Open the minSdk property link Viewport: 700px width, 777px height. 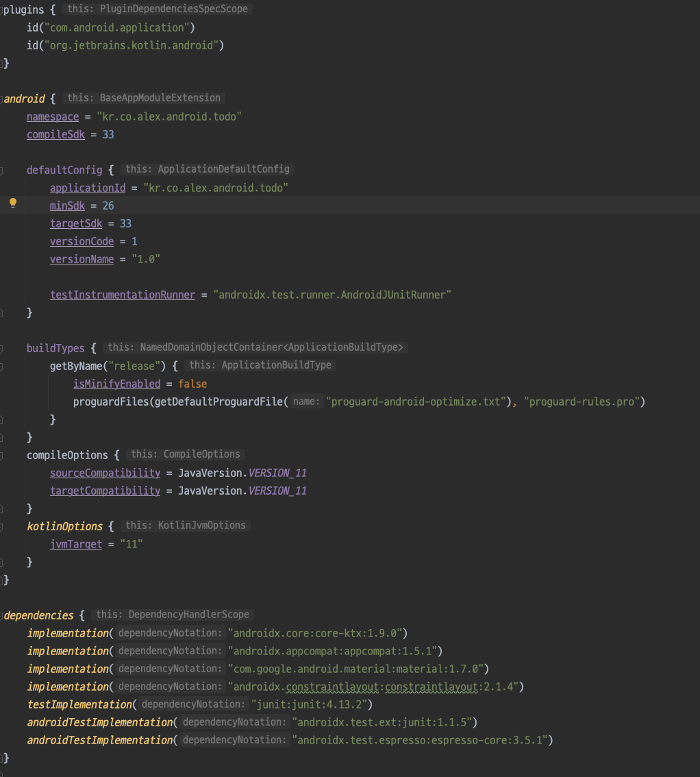coord(67,206)
